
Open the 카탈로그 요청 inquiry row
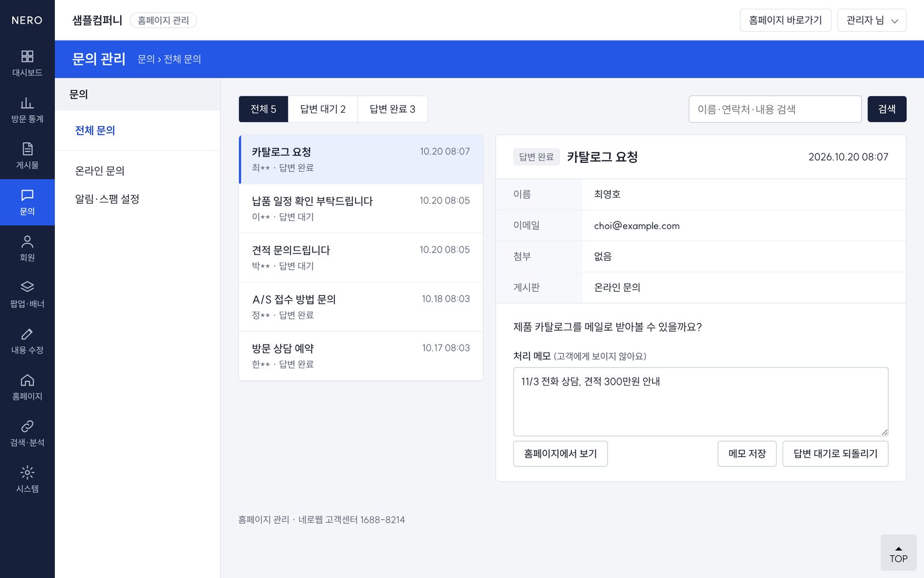coord(361,160)
